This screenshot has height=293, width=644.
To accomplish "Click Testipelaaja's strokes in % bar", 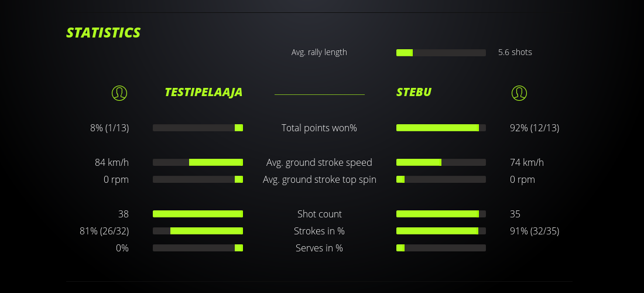I will pyautogui.click(x=198, y=231).
